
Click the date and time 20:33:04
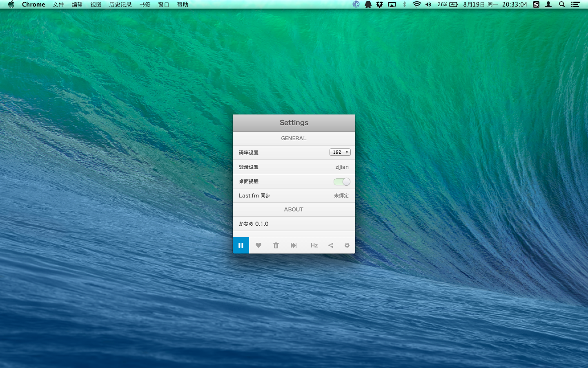point(495,4)
